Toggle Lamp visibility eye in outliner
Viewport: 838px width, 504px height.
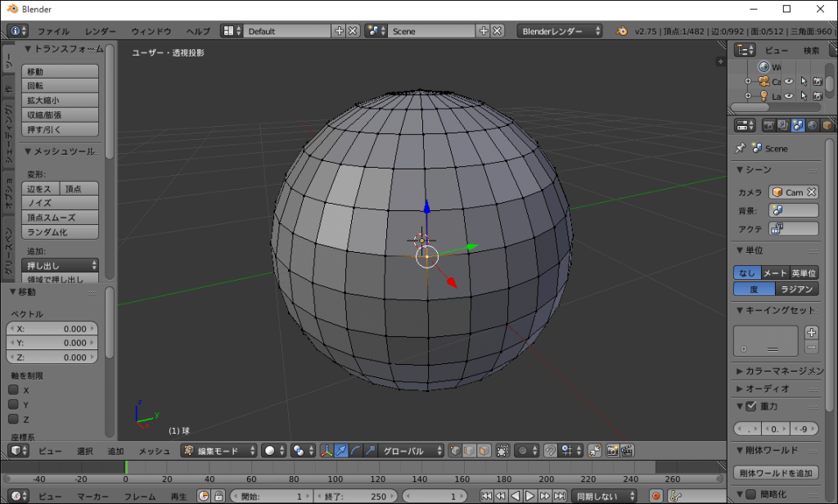click(789, 96)
